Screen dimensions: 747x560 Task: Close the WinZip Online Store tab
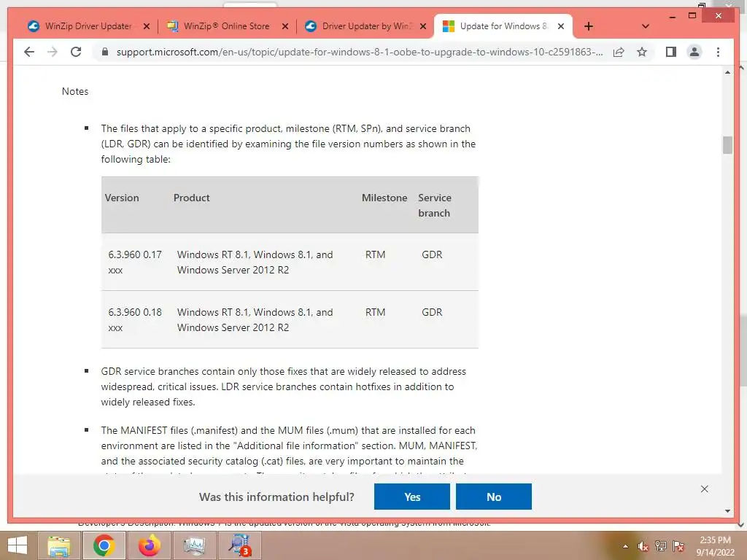click(x=285, y=26)
